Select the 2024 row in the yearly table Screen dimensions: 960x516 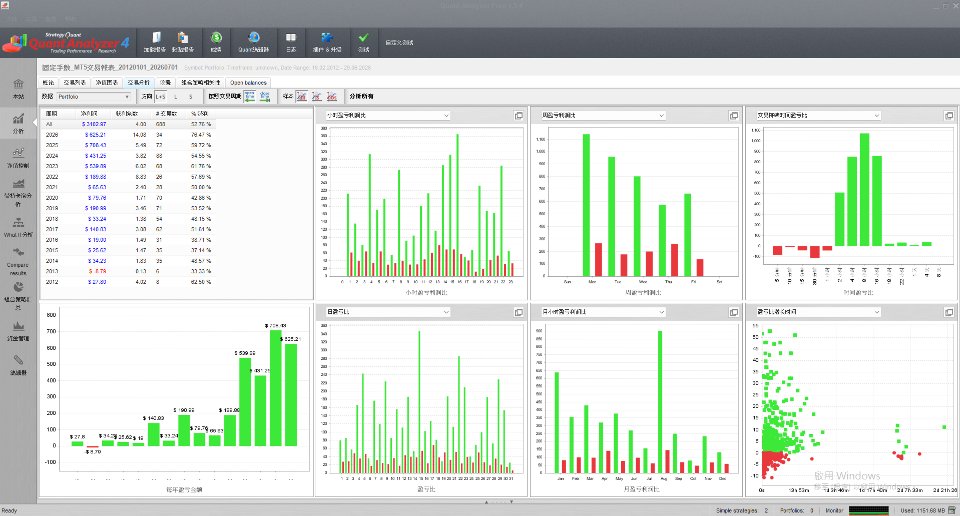[129, 155]
